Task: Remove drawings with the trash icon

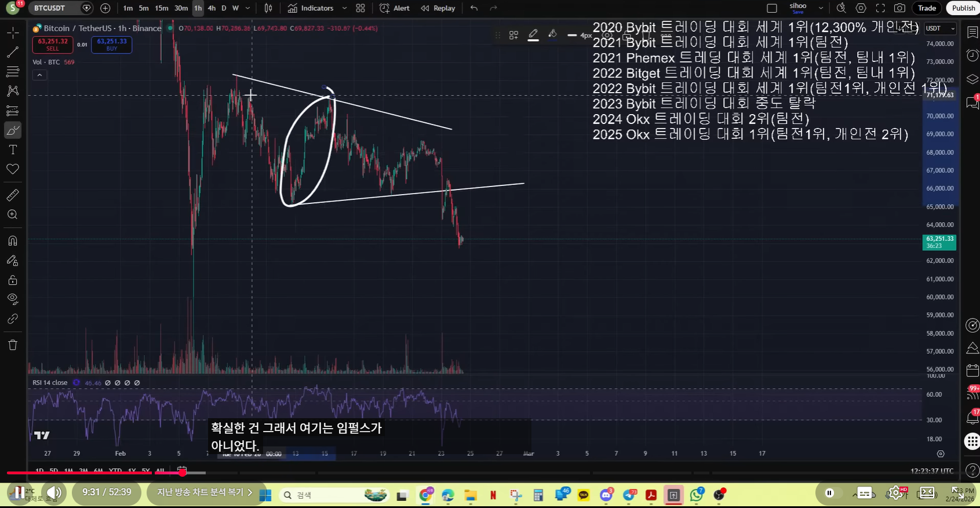Action: 12,345
